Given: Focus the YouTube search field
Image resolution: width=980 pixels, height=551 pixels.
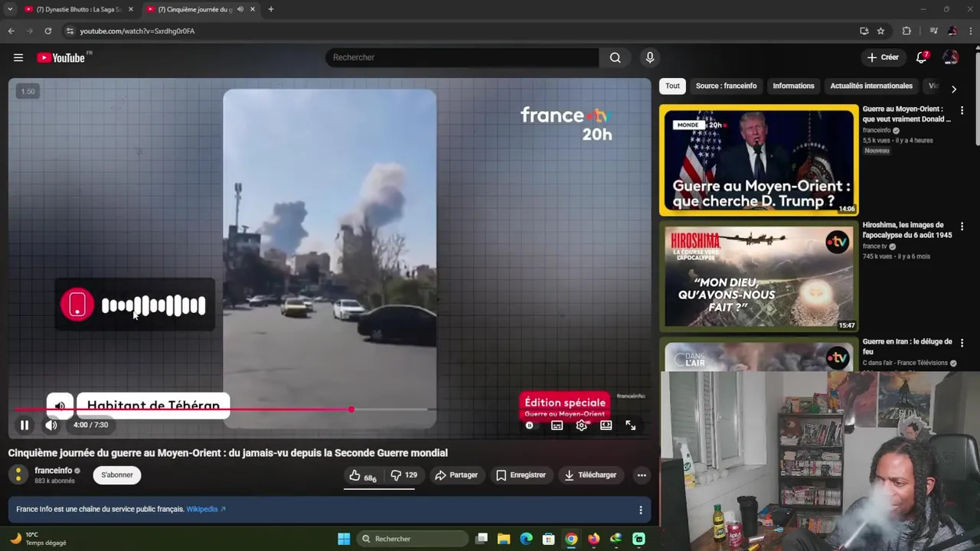Looking at the screenshot, I should (462, 57).
